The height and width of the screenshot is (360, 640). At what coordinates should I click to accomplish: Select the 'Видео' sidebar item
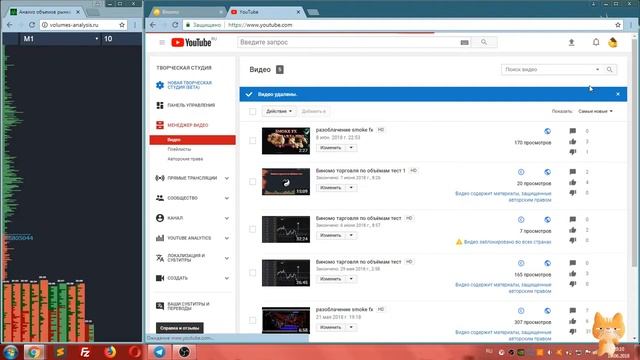[192, 140]
